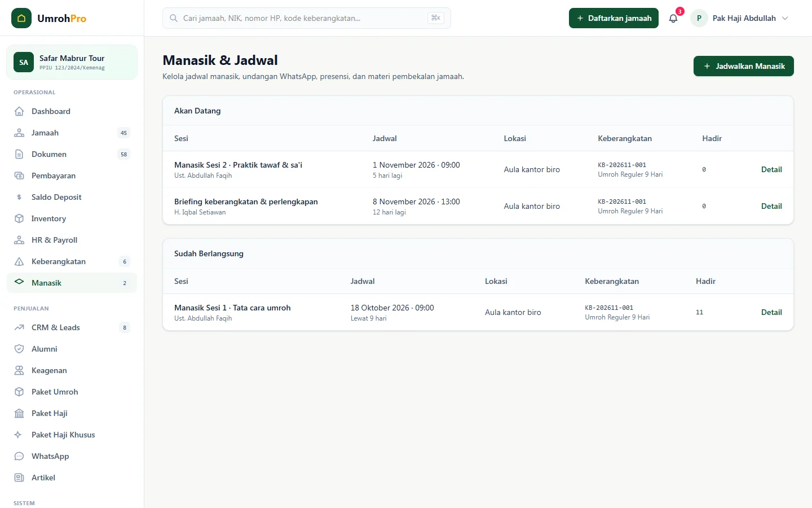This screenshot has height=508, width=812.
Task: Go to the Keberangkatan menu label
Action: coord(59,261)
